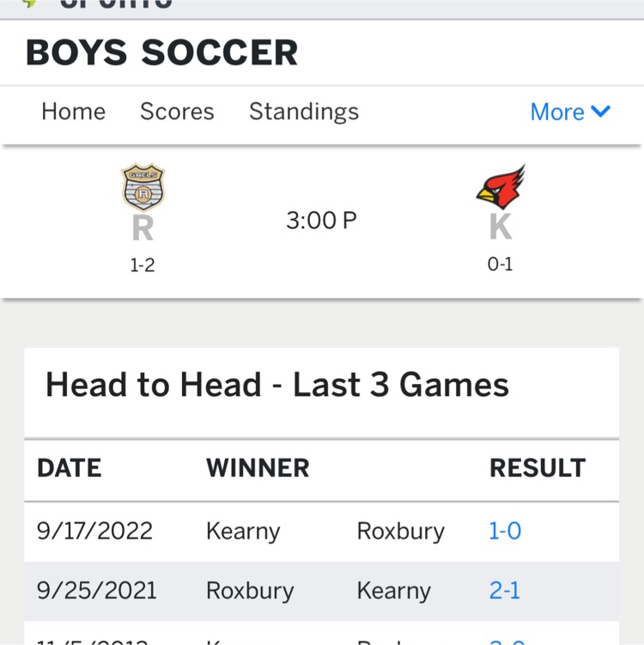
Task: Click the WINNER column header
Action: (258, 468)
